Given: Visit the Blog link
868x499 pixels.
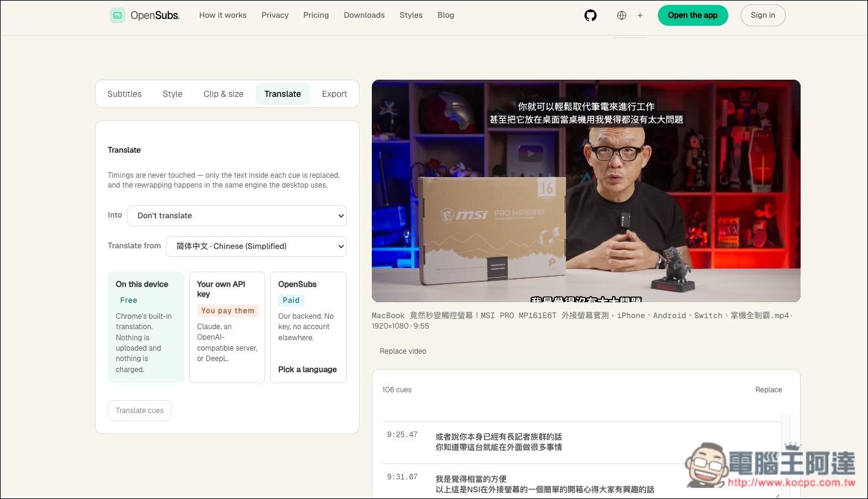Looking at the screenshot, I should [446, 15].
